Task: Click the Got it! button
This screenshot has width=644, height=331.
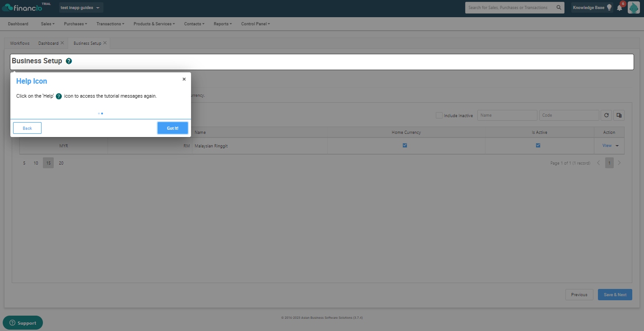Action: [x=173, y=128]
